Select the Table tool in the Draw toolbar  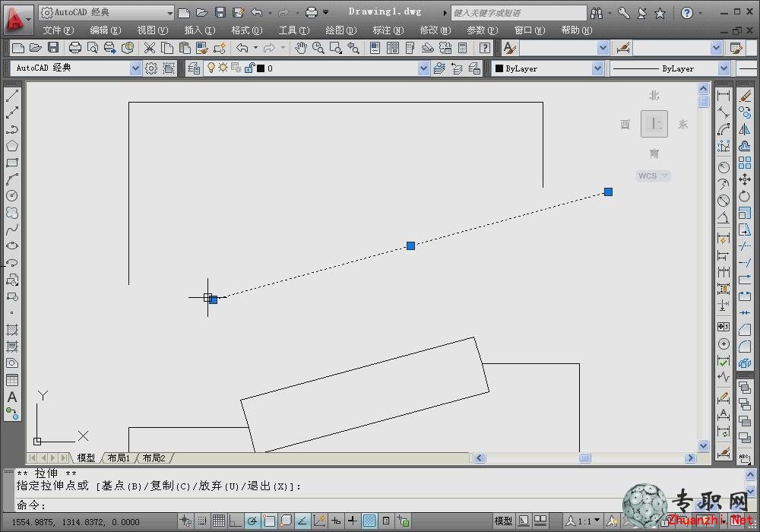pos(12,380)
